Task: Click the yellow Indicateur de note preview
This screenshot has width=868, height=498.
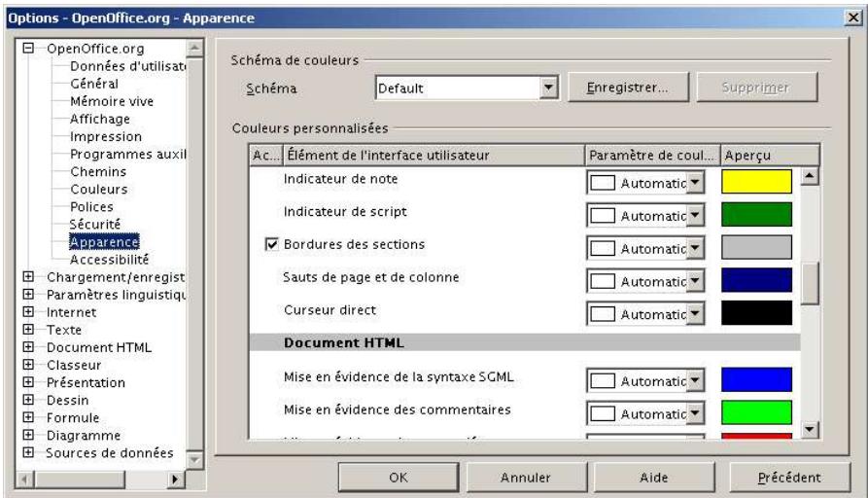Action: pos(756,182)
